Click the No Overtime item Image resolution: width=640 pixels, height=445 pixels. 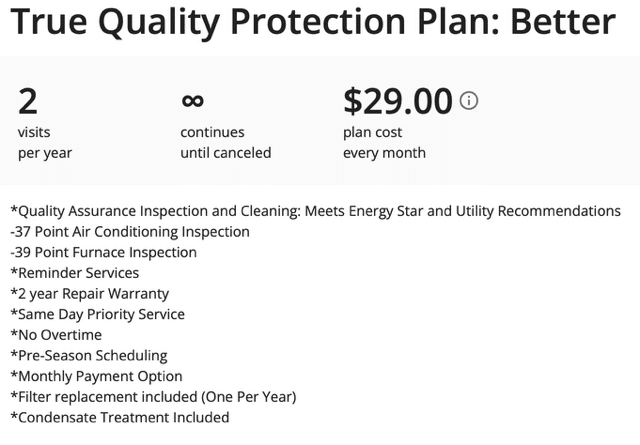pos(56,335)
